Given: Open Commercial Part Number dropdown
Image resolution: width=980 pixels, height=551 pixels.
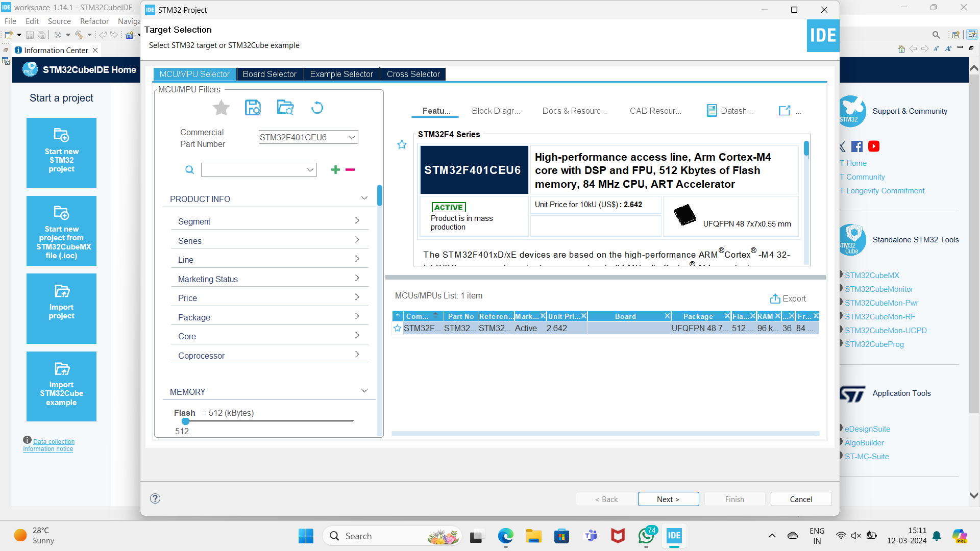Looking at the screenshot, I should coord(351,137).
